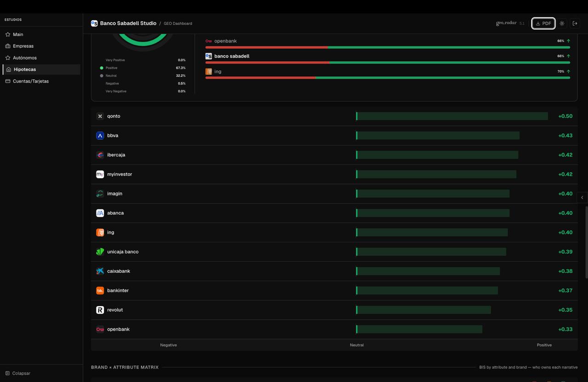588x382 pixels.
Task: Click the Hipotecas home icon
Action: (x=8, y=69)
